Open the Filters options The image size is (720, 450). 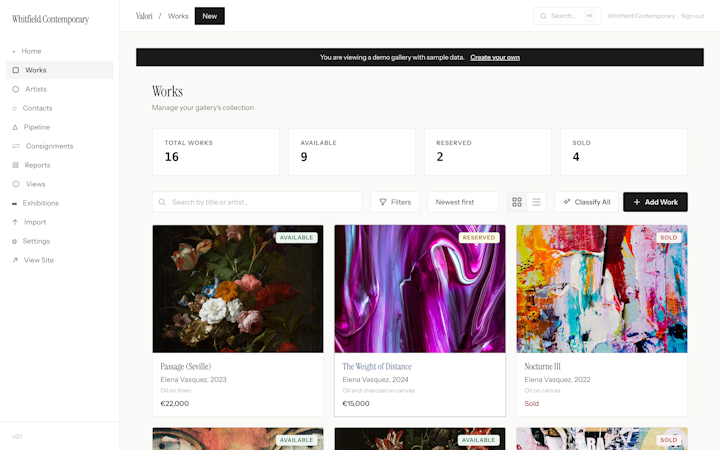point(395,202)
